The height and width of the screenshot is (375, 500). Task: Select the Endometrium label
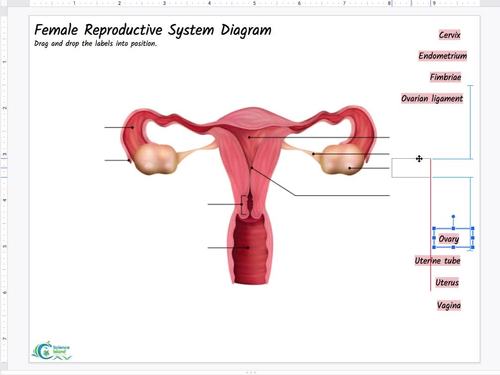pos(443,56)
